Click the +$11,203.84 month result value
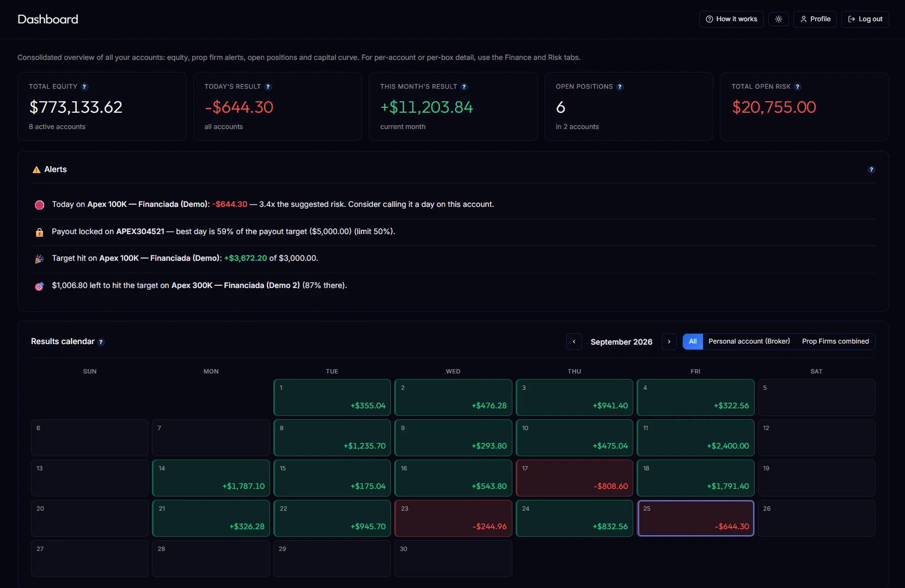Image resolution: width=905 pixels, height=588 pixels. pos(426,107)
